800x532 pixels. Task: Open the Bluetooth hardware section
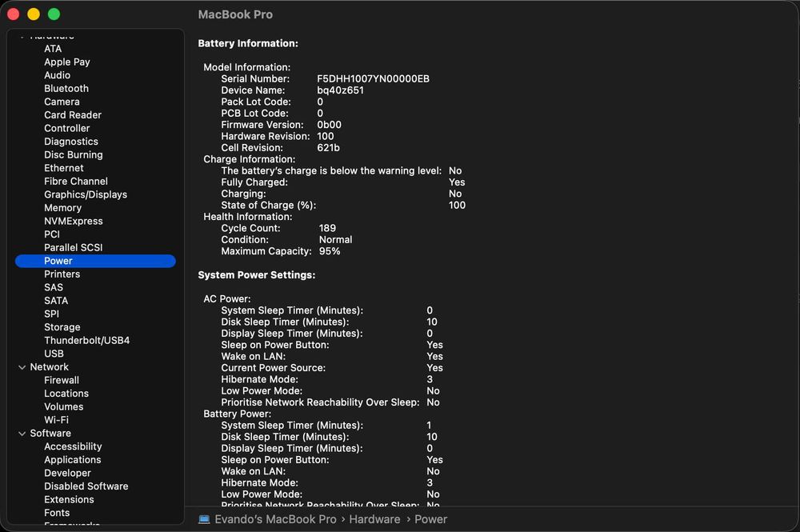pos(66,88)
